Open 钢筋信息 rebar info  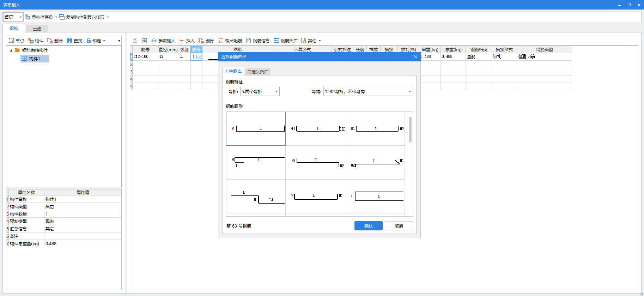pyautogui.click(x=258, y=41)
